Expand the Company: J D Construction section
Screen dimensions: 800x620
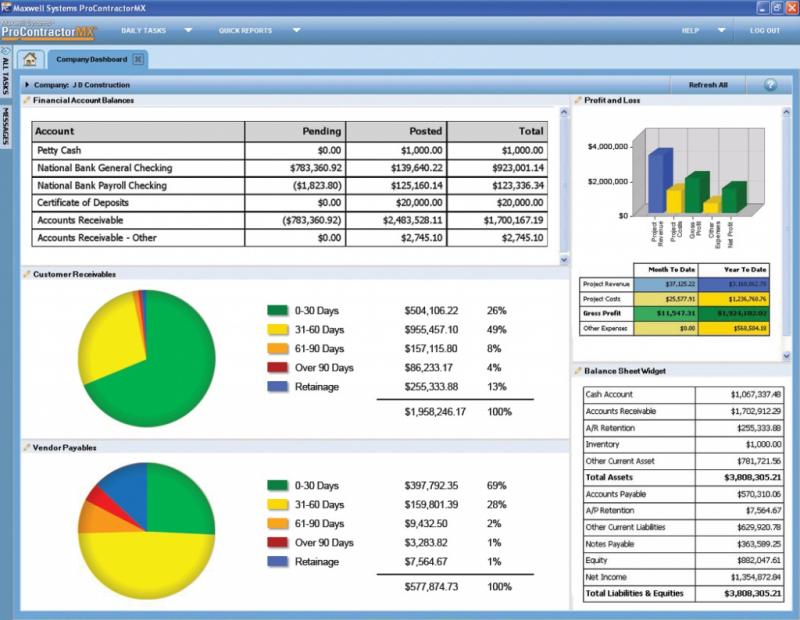click(28, 85)
